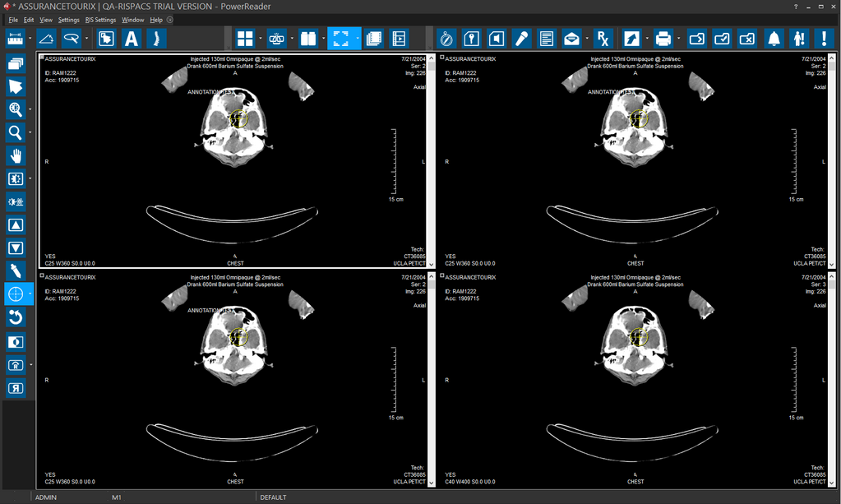Click the printer icon

[663, 39]
